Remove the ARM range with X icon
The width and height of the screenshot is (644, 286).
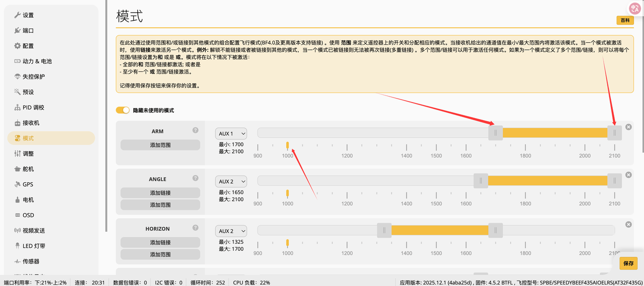point(628,127)
